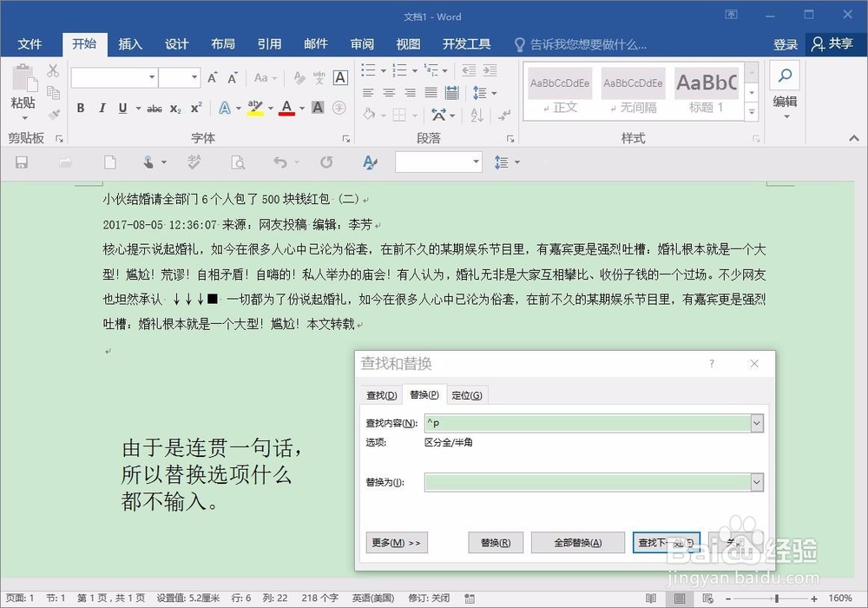Select the Bullets list icon
868x608 pixels.
[x=368, y=71]
